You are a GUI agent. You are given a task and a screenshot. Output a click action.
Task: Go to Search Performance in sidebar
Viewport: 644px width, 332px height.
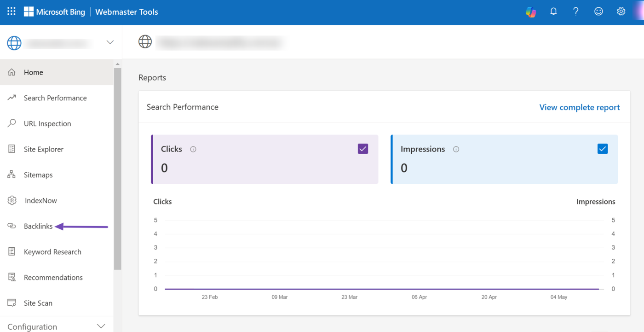55,98
